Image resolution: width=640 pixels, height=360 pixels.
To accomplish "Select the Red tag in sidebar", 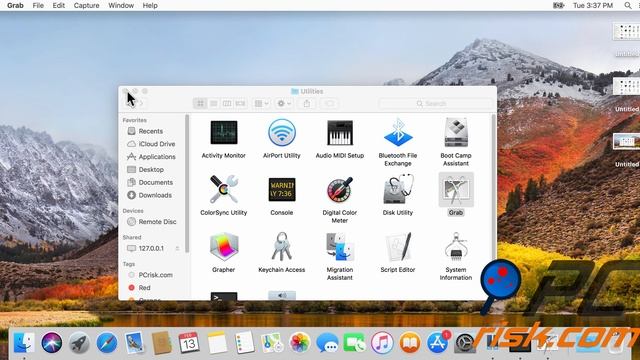I will tap(144, 288).
